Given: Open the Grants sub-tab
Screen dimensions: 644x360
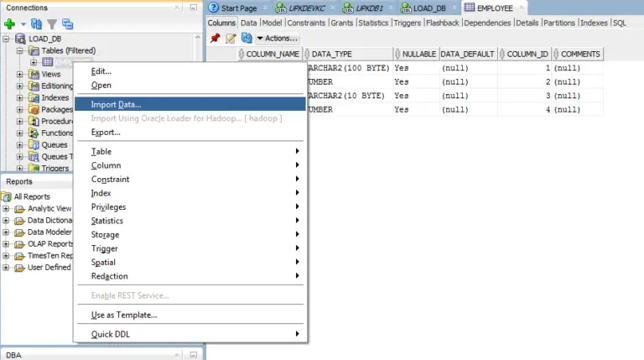Looking at the screenshot, I should point(342,23).
